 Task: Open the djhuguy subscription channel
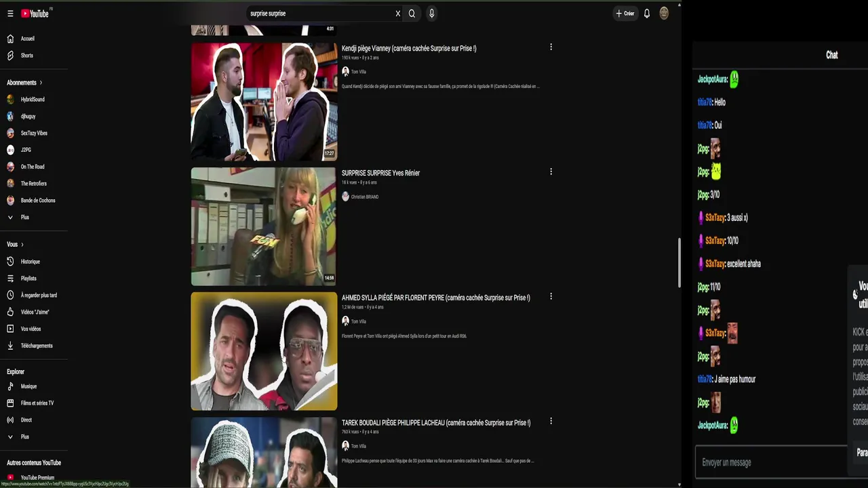(x=28, y=117)
